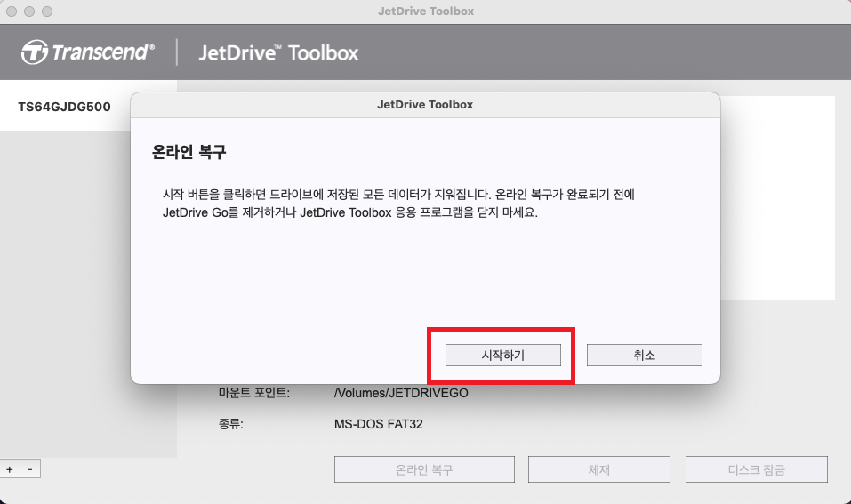Click the JetDrive Toolbox header title
Image resolution: width=851 pixels, height=504 pixels.
pos(278,52)
